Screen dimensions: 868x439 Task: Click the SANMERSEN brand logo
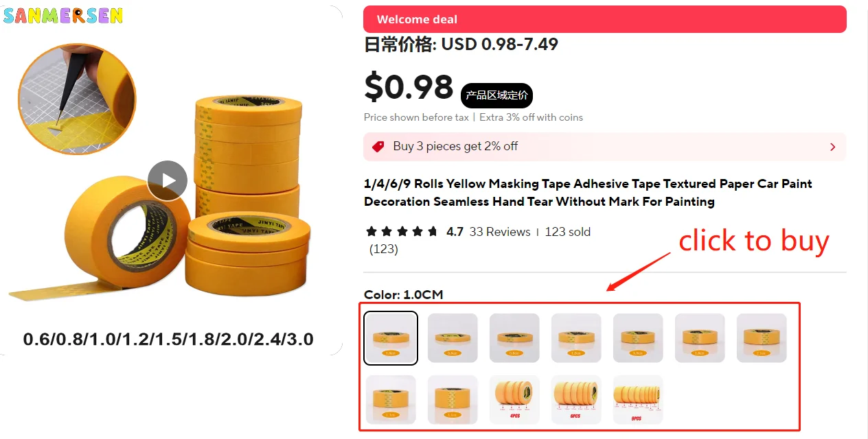[63, 16]
